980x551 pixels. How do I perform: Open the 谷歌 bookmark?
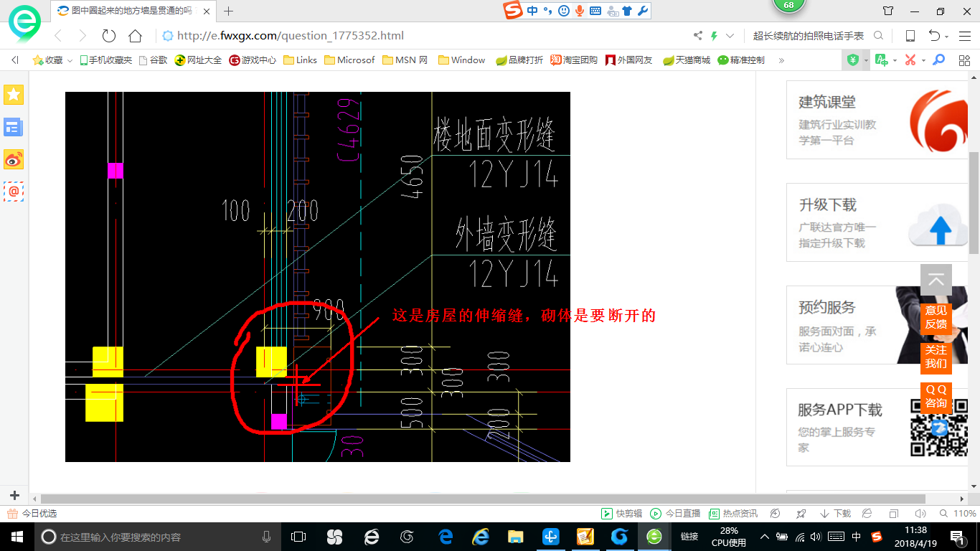click(x=153, y=60)
